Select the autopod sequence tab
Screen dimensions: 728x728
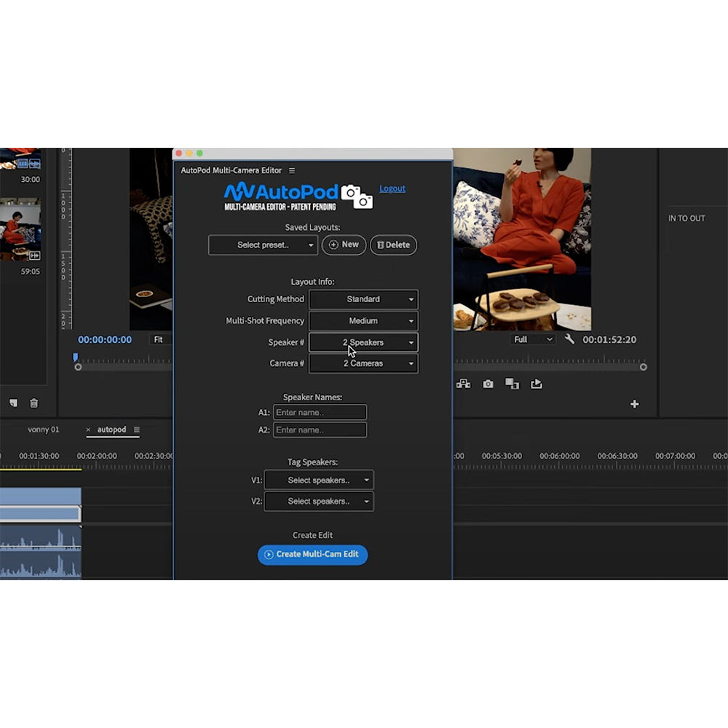pos(113,430)
